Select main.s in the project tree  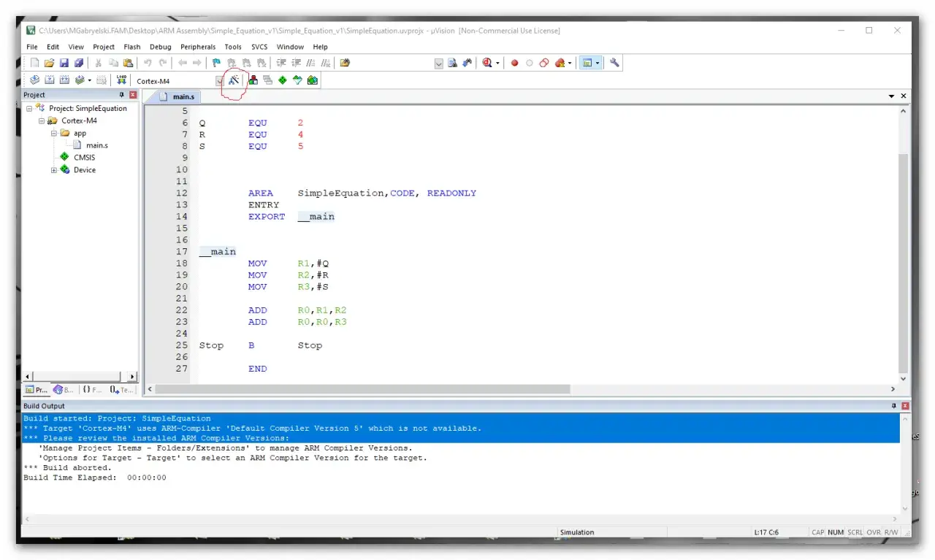(96, 145)
